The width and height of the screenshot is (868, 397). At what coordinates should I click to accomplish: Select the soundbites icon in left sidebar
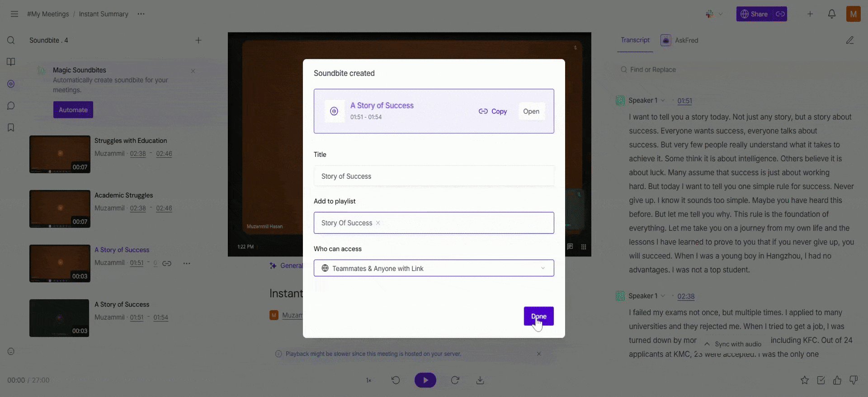pos(11,84)
